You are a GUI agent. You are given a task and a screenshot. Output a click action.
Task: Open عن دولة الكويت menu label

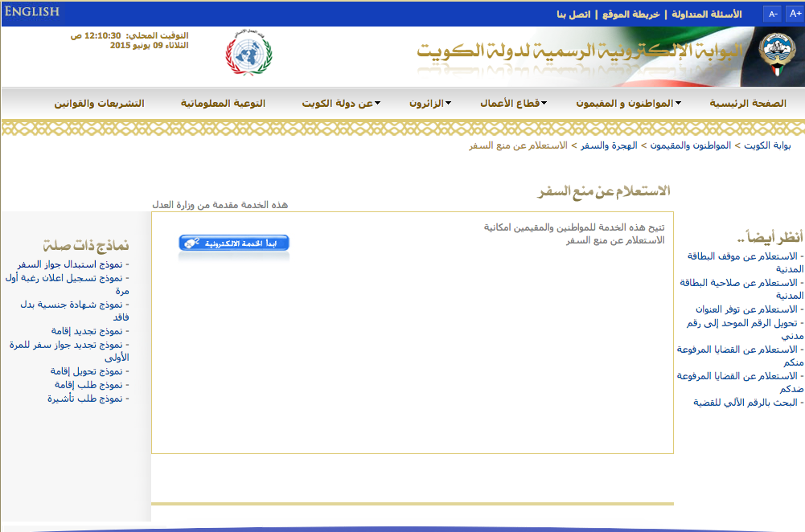coord(337,103)
